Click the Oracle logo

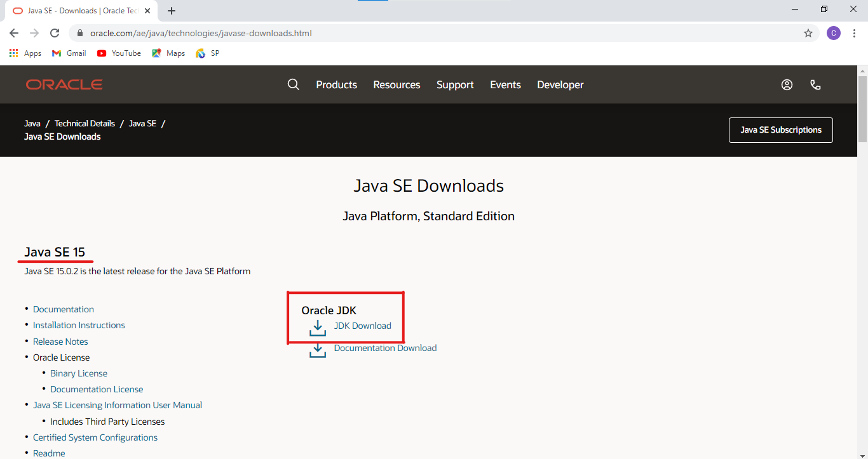pyautogui.click(x=64, y=84)
